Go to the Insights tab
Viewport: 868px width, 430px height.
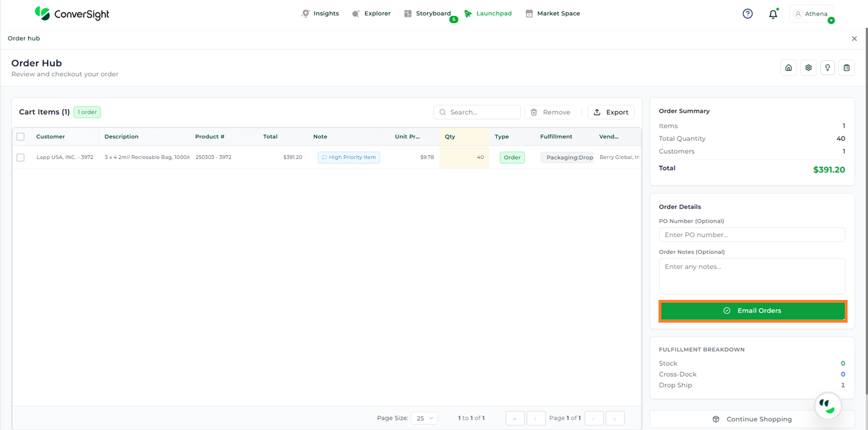pos(320,14)
